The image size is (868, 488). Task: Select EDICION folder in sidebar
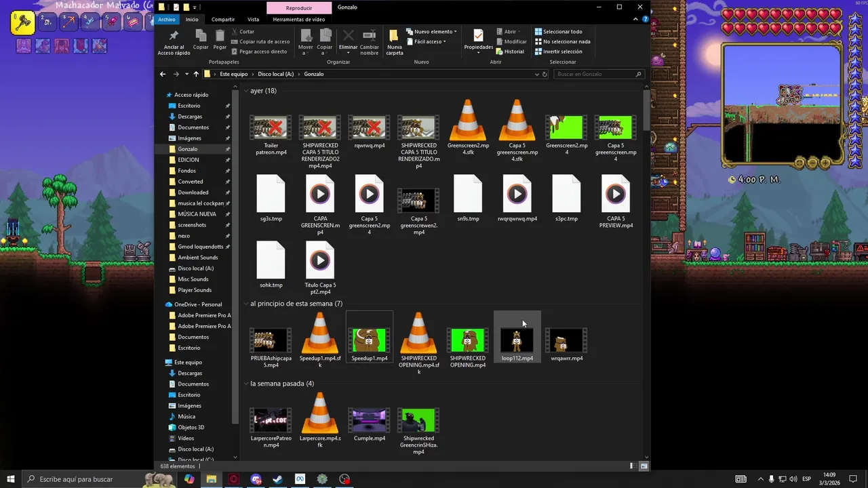189,160
